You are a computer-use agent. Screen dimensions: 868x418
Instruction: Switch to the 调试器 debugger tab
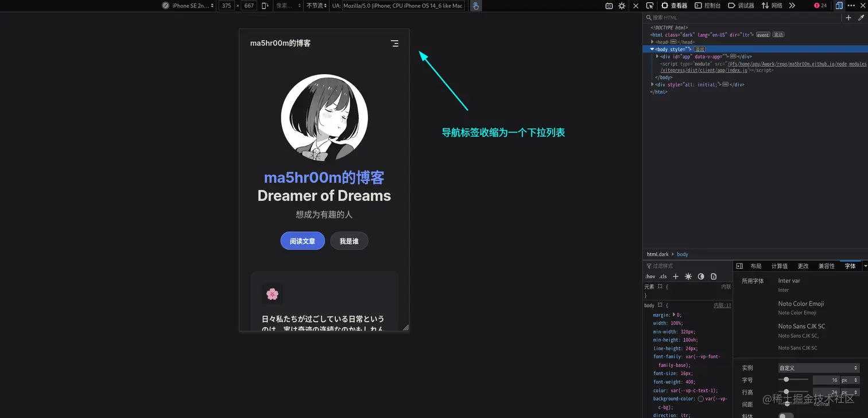click(741, 5)
